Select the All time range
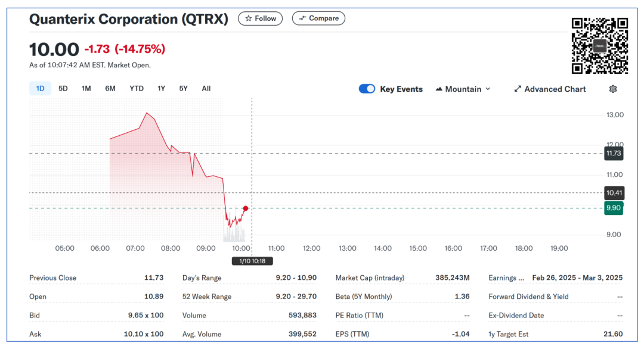Screen dimensions: 644x349 (206, 89)
